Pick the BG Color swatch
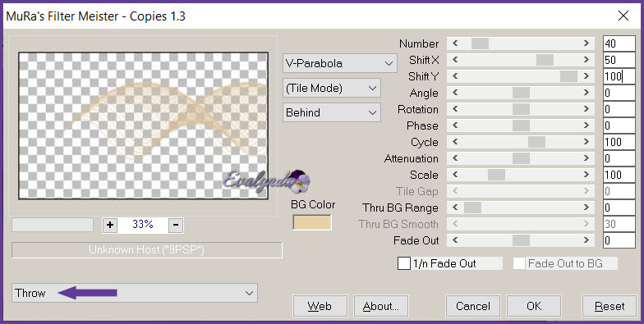Screen dimensions: 644x324 [x=312, y=223]
